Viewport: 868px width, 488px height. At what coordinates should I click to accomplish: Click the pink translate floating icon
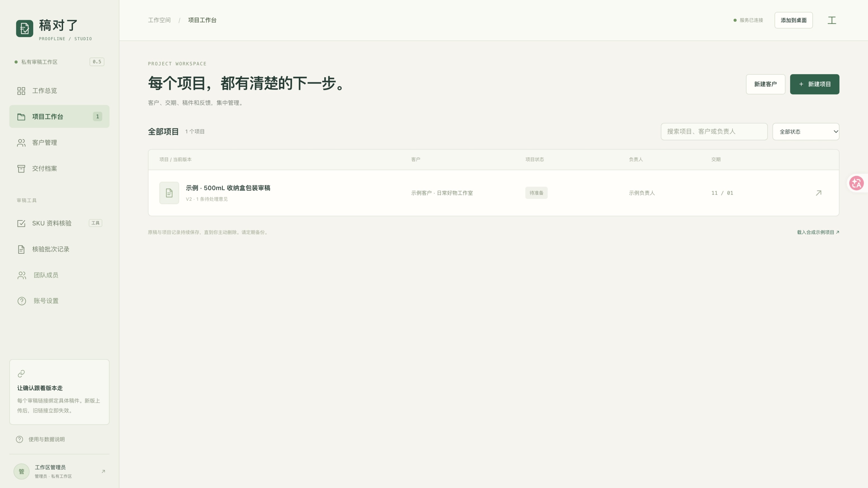tap(856, 183)
